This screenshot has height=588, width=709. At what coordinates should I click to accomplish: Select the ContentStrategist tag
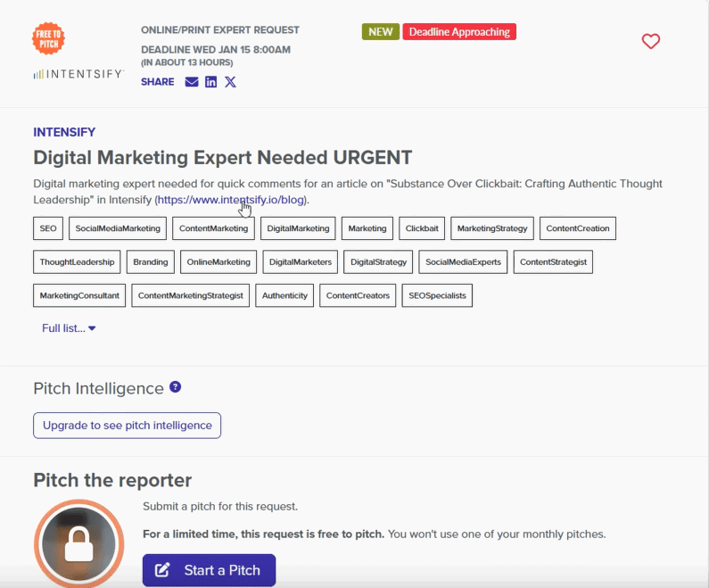553,262
